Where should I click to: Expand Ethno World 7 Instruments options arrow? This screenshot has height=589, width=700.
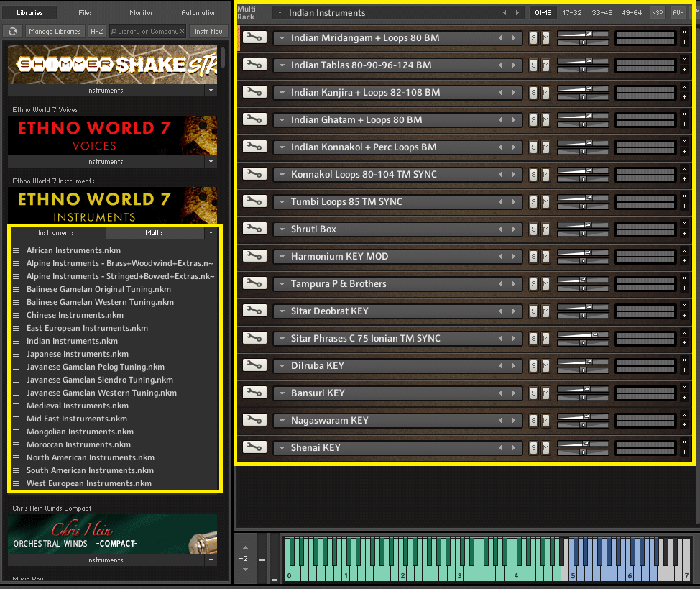point(211,232)
